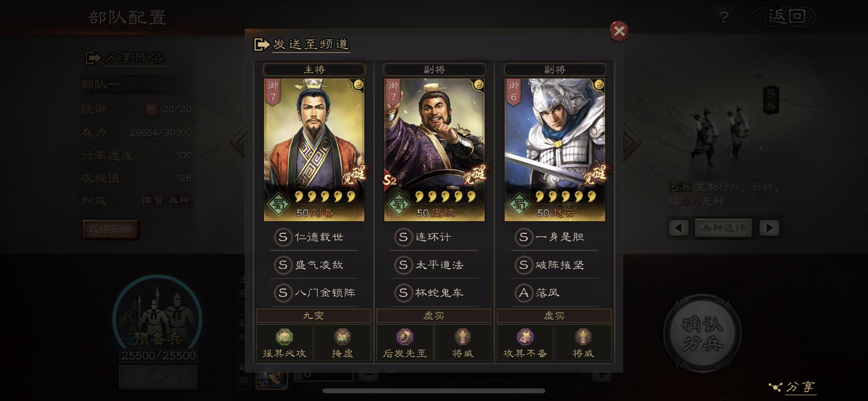Click the 发送至频道 share icon
The image size is (868, 401).
point(262,45)
